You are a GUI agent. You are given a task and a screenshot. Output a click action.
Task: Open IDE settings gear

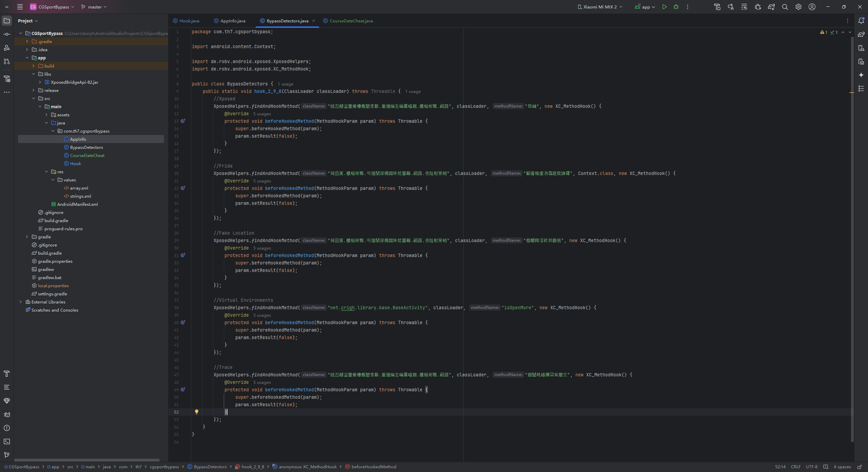pos(798,7)
